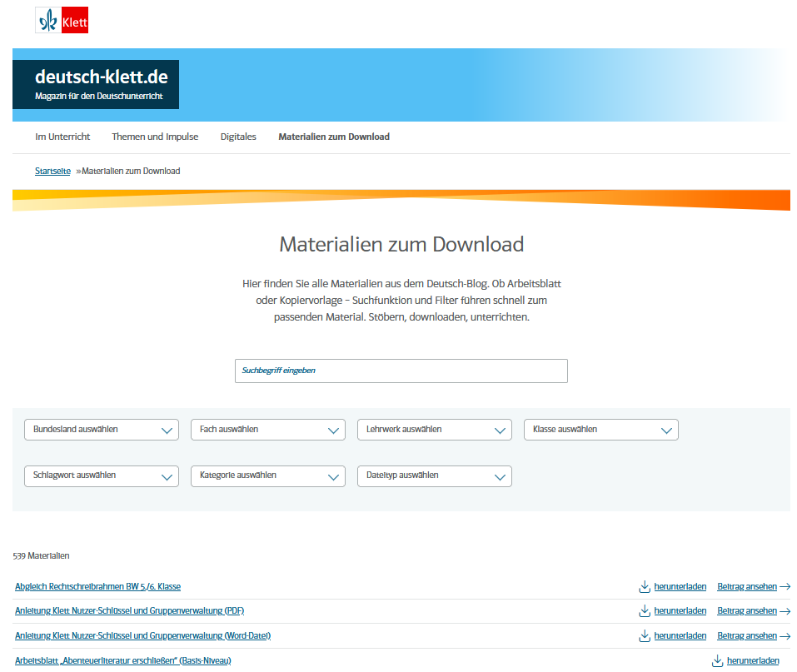797x672 pixels.
Task: Expand the Bundesland auswählen dropdown
Action: coord(102,430)
